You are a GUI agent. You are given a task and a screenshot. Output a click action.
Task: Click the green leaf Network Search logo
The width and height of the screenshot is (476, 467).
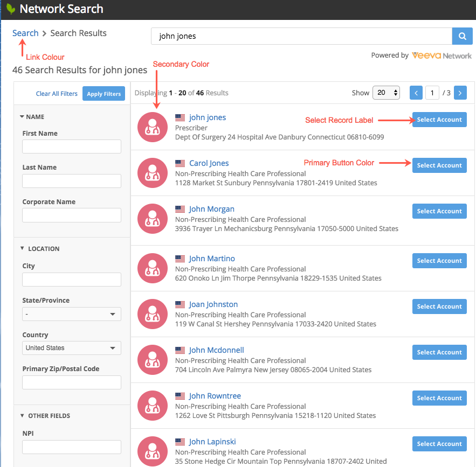[x=10, y=9]
